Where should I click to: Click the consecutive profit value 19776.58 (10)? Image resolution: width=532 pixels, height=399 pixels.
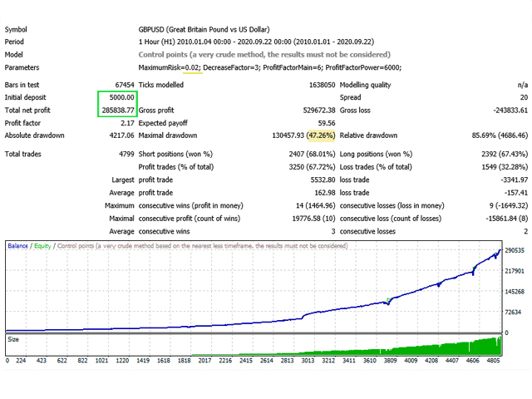tap(313, 219)
